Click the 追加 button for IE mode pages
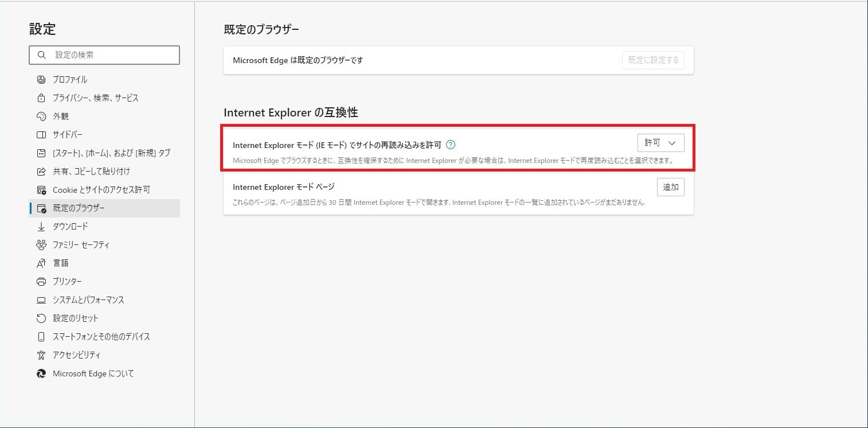The image size is (868, 428). 670,187
